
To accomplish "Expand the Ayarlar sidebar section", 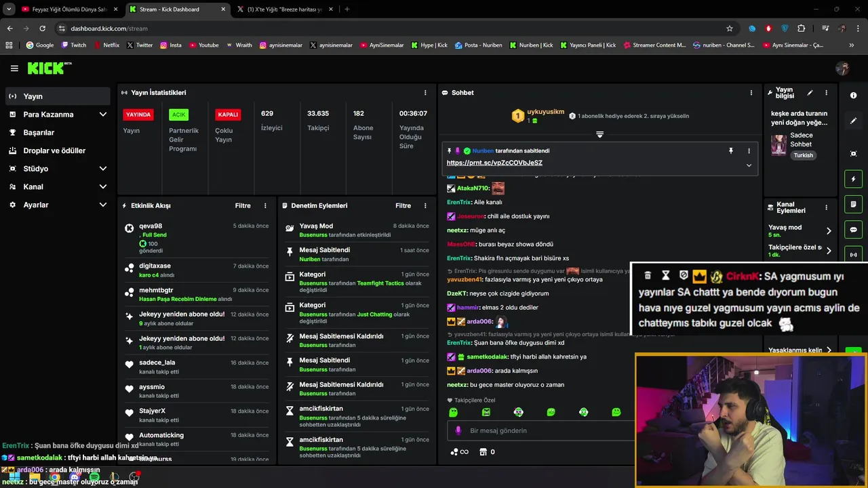I will pyautogui.click(x=58, y=205).
